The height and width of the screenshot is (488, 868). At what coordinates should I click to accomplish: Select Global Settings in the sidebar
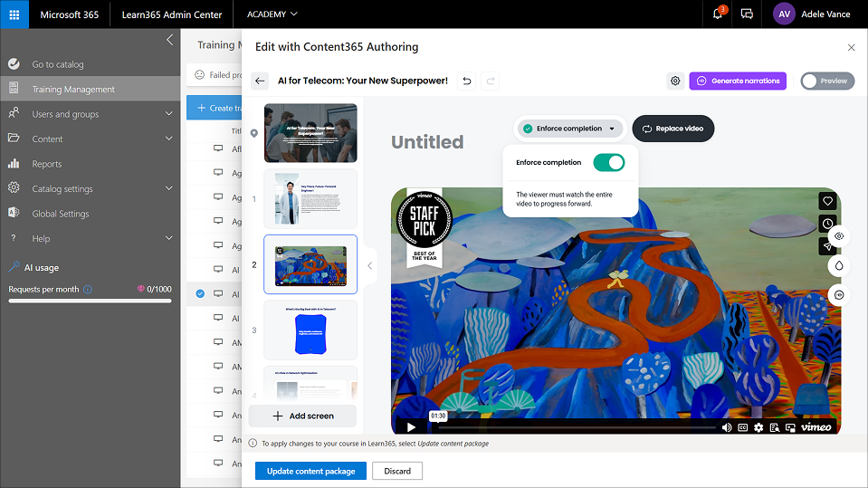click(x=61, y=214)
